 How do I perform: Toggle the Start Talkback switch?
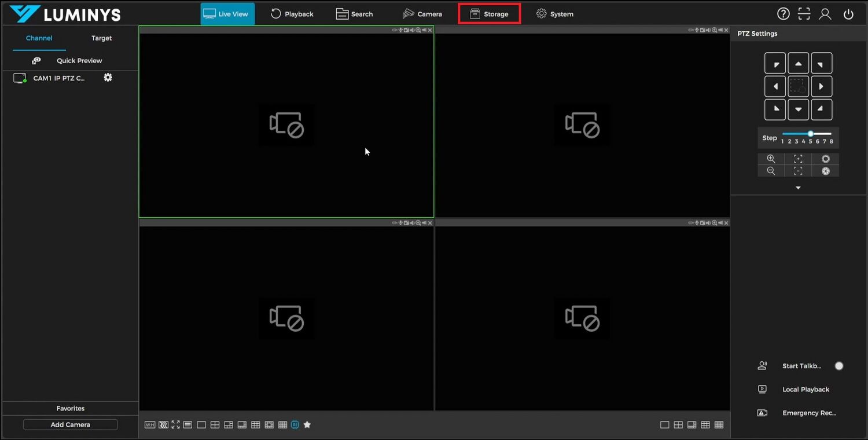[x=838, y=366]
